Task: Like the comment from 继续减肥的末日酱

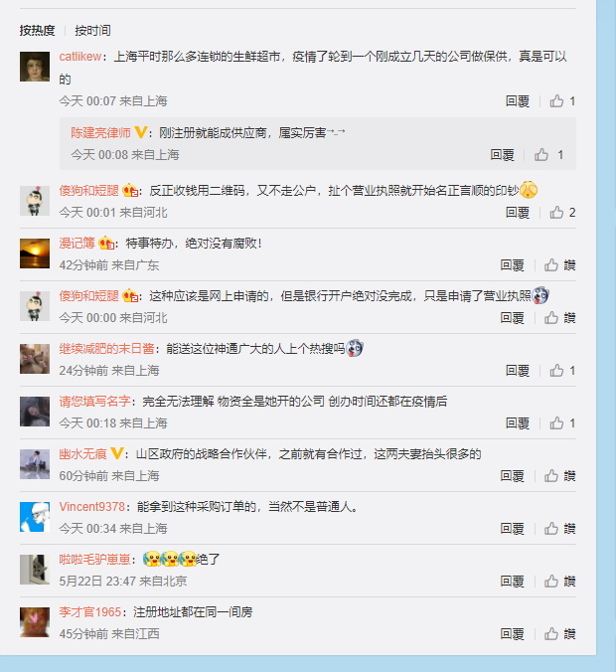Action: 556,370
